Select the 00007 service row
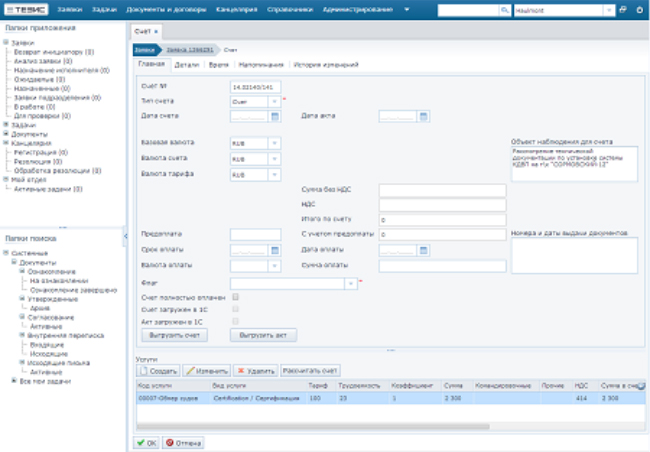The height and width of the screenshot is (452, 650). point(391,398)
